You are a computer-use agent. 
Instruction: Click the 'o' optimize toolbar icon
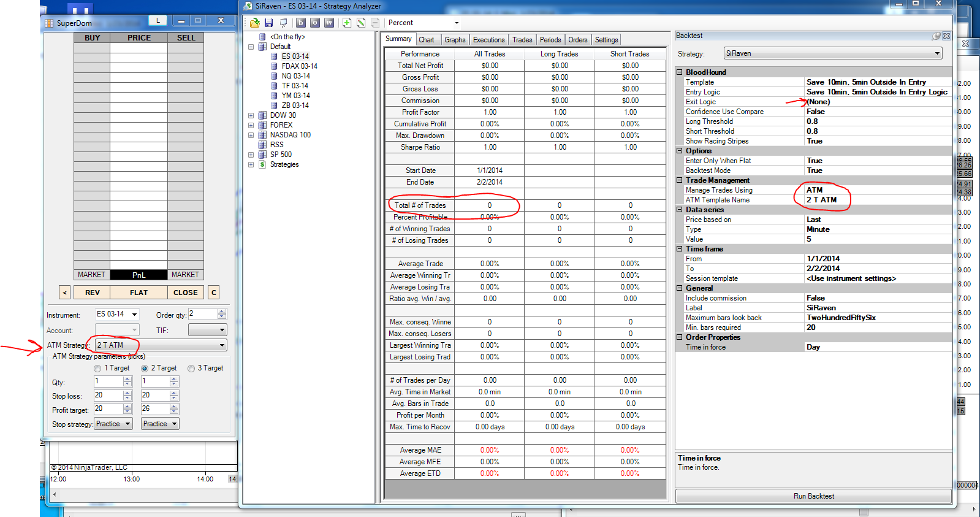click(x=314, y=23)
